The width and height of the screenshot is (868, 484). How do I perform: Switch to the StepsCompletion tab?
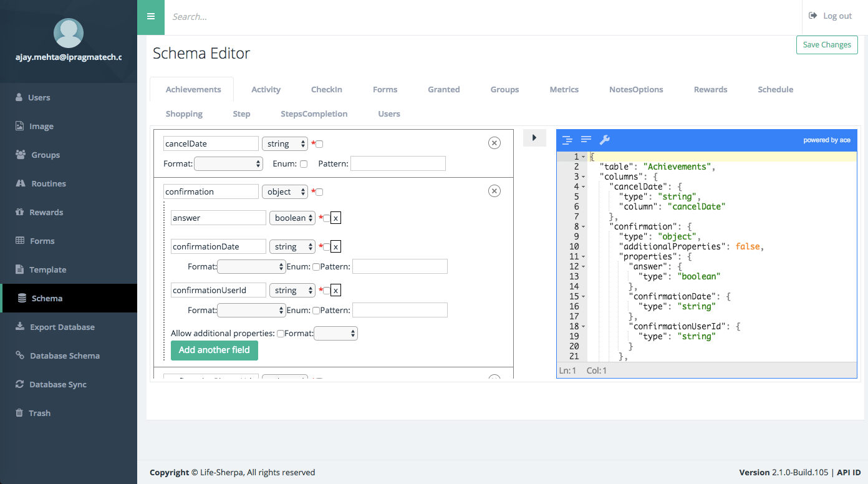[314, 114]
